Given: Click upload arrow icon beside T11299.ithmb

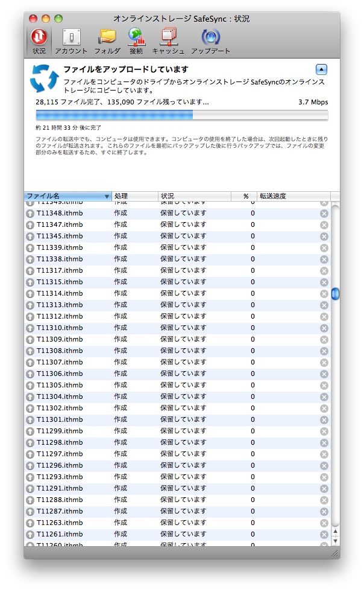Looking at the screenshot, I should (x=30, y=431).
